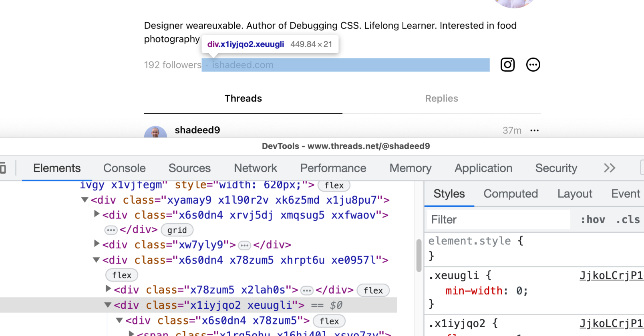Open the Instagram profile icon
This screenshot has width=644, height=336.
point(507,65)
